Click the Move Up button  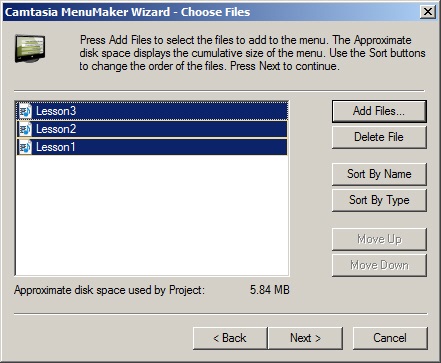tap(379, 239)
